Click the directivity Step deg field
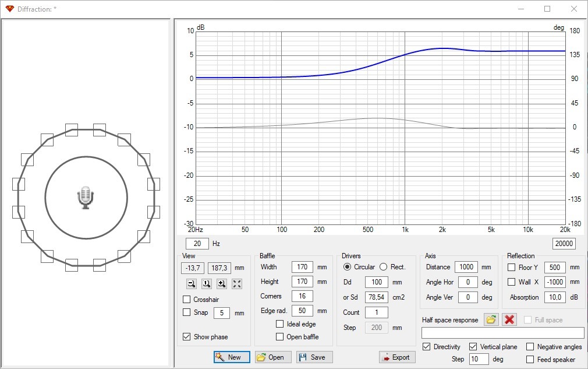 coord(479,359)
